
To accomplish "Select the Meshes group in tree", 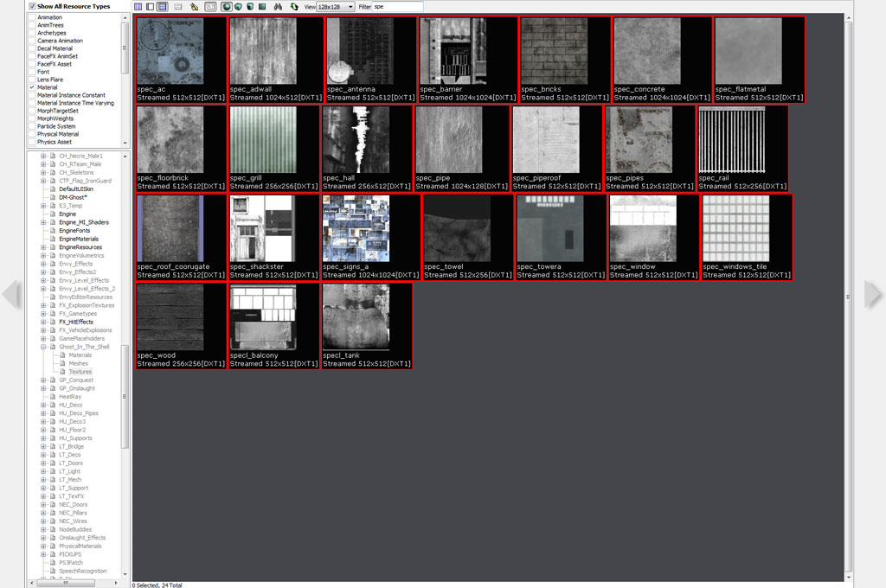I will click(79, 364).
